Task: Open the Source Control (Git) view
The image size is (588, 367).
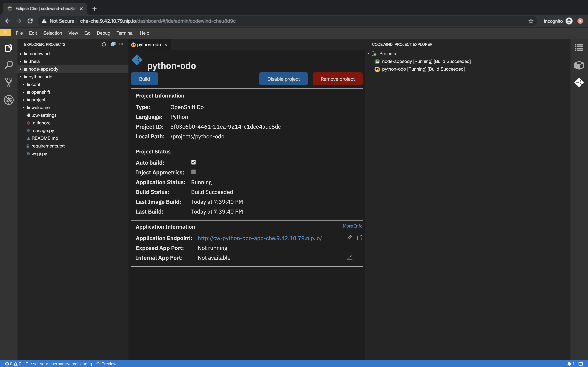Action: [9, 82]
